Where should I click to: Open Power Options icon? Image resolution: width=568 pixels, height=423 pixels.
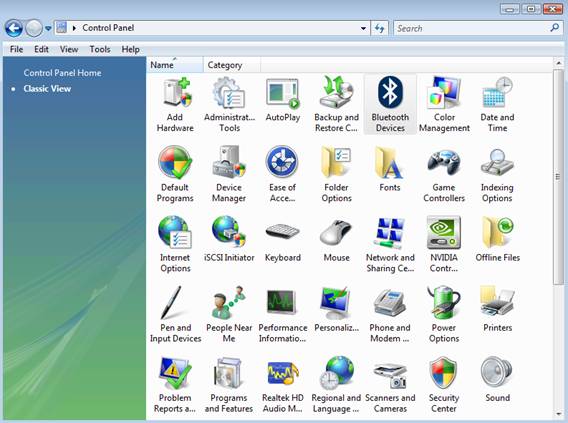[x=444, y=303]
